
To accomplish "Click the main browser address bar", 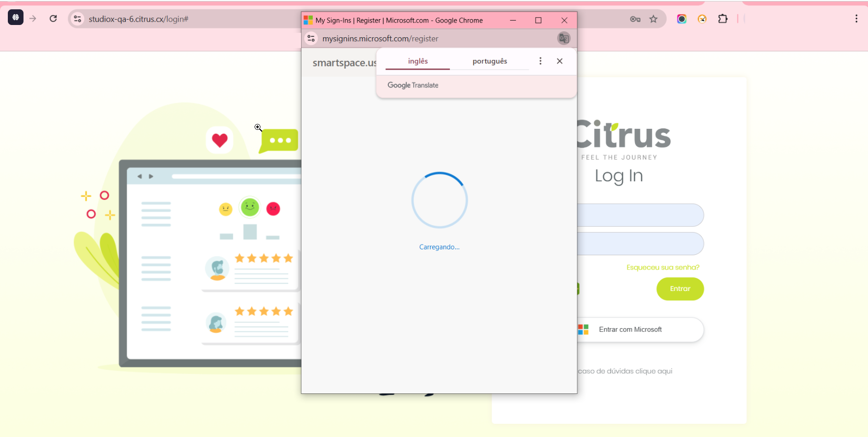I will pos(191,19).
